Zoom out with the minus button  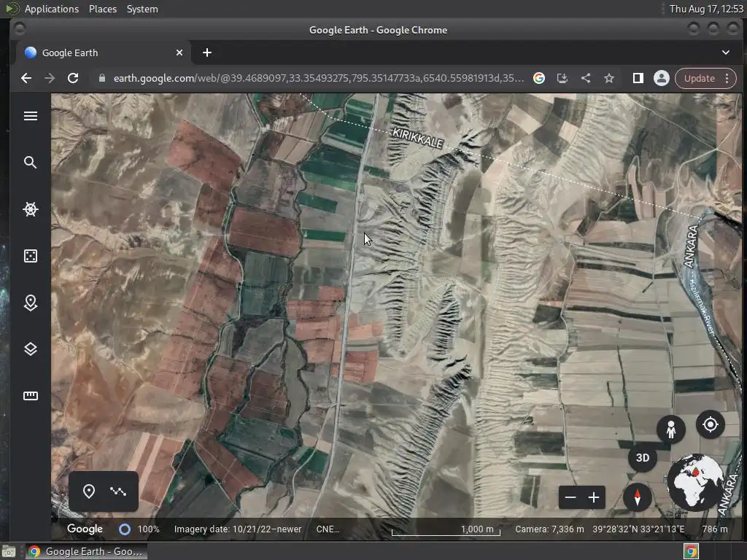[570, 497]
